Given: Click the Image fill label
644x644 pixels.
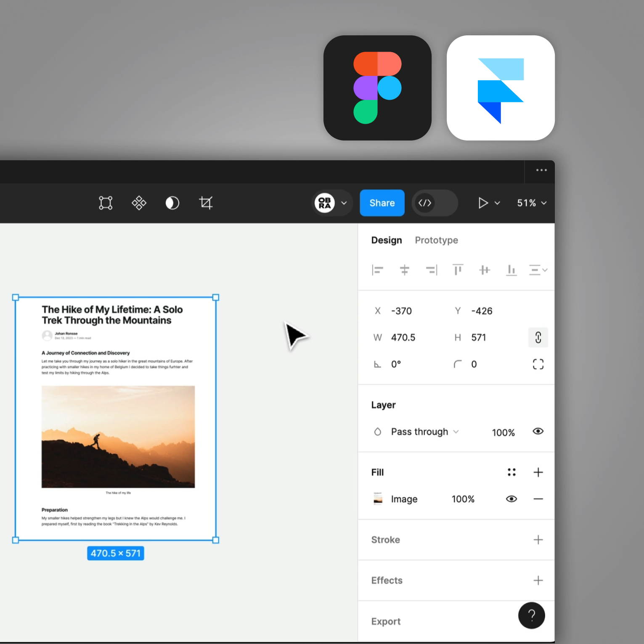Looking at the screenshot, I should [404, 499].
